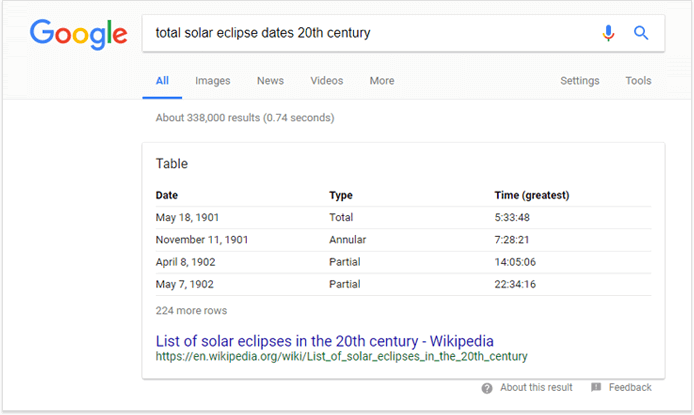Click the en.wikipedia.org URL text

pos(341,357)
